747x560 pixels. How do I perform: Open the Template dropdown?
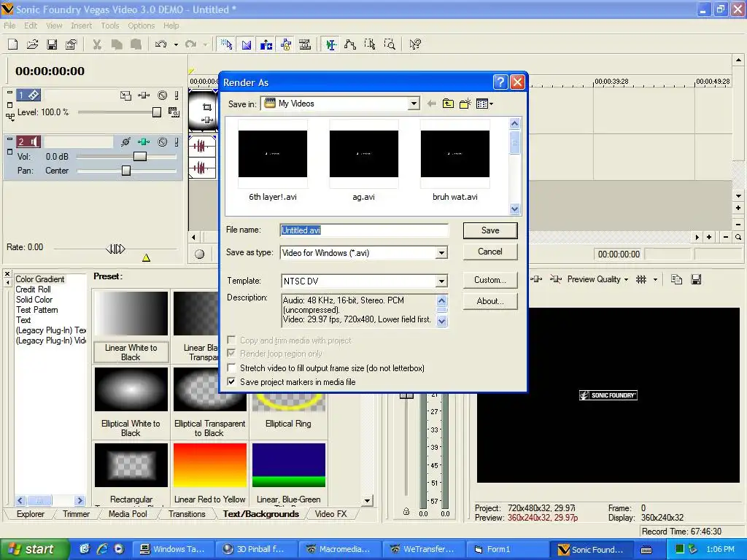pos(441,281)
